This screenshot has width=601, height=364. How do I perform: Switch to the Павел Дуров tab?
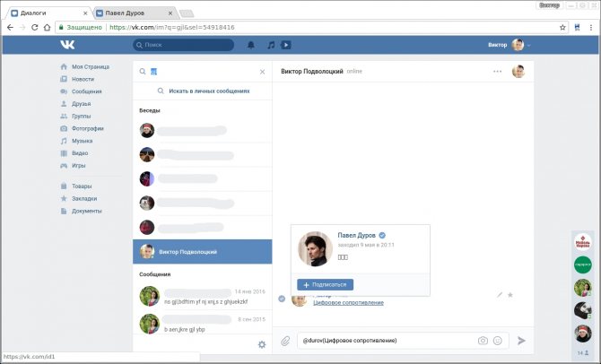[x=135, y=13]
